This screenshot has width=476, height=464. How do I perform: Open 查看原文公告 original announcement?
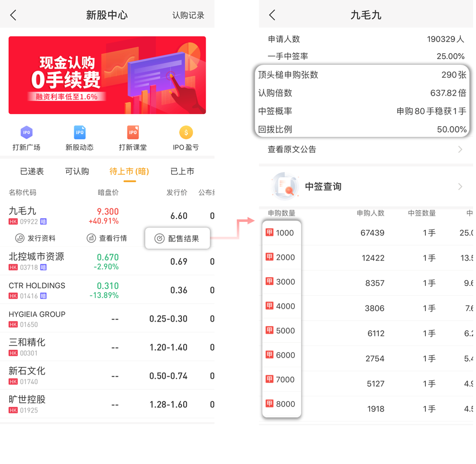pyautogui.click(x=366, y=150)
